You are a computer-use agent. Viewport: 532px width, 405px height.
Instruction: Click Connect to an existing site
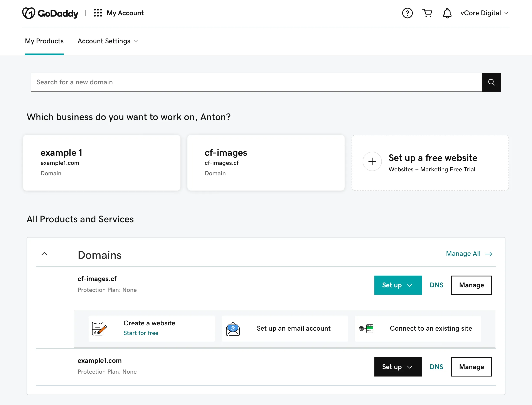(x=418, y=329)
